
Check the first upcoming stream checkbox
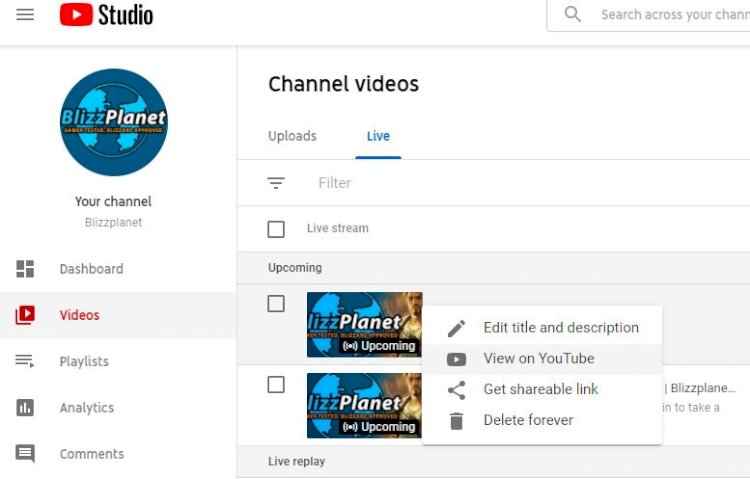(276, 303)
